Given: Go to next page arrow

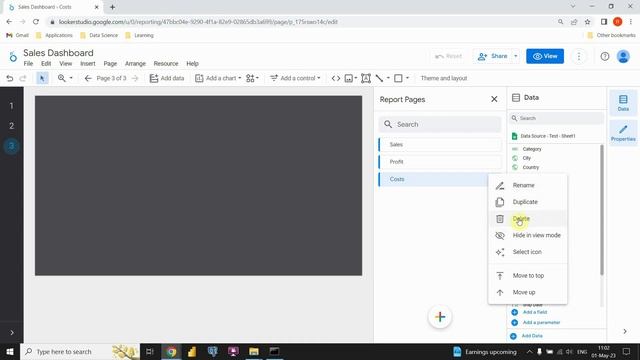Looking at the screenshot, I should tap(135, 78).
